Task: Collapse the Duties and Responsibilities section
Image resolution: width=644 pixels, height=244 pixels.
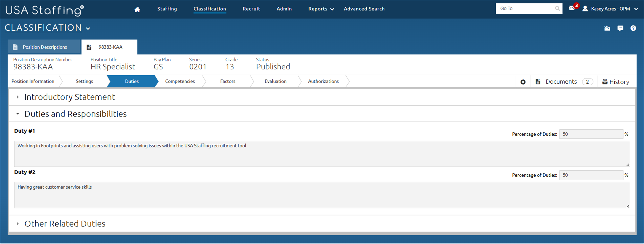Action: tap(18, 114)
